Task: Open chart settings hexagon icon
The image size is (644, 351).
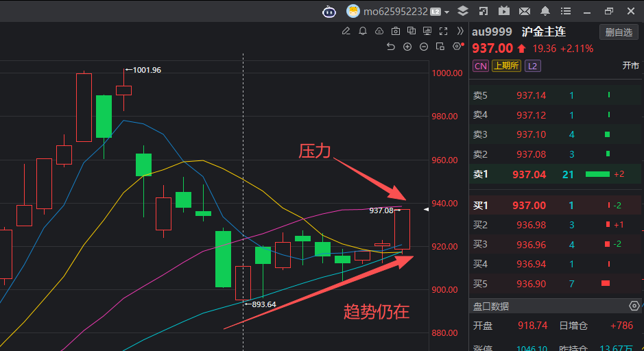Action: 457,47
